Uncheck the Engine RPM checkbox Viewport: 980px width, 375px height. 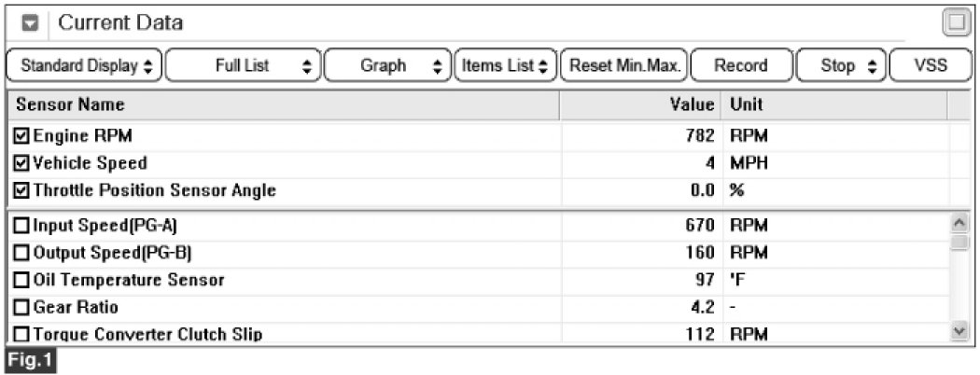pos(22,136)
